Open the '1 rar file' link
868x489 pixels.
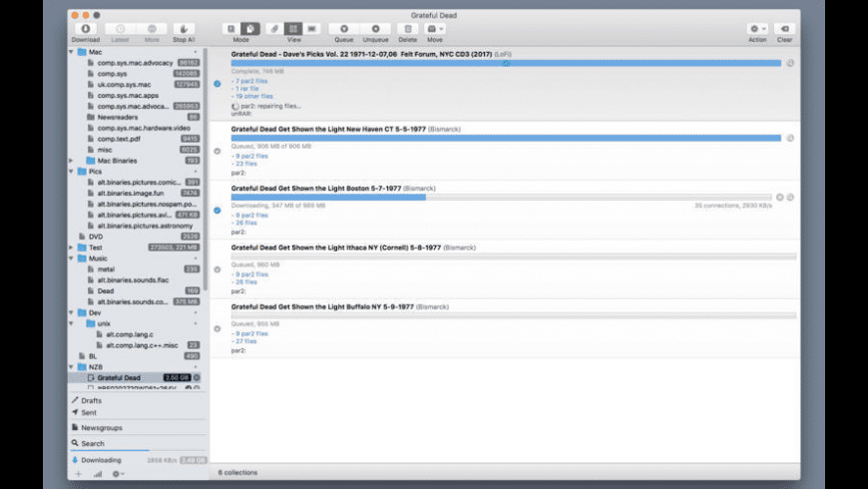click(x=245, y=89)
